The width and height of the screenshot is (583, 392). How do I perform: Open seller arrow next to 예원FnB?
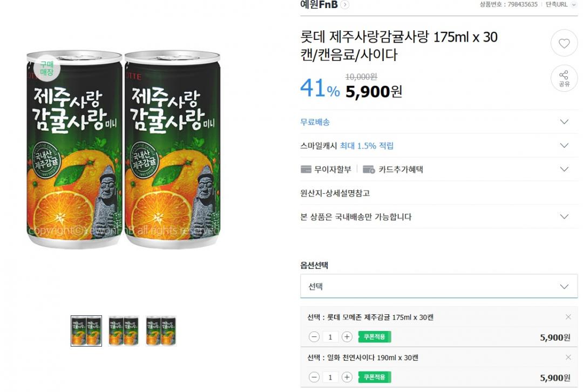[x=345, y=5]
